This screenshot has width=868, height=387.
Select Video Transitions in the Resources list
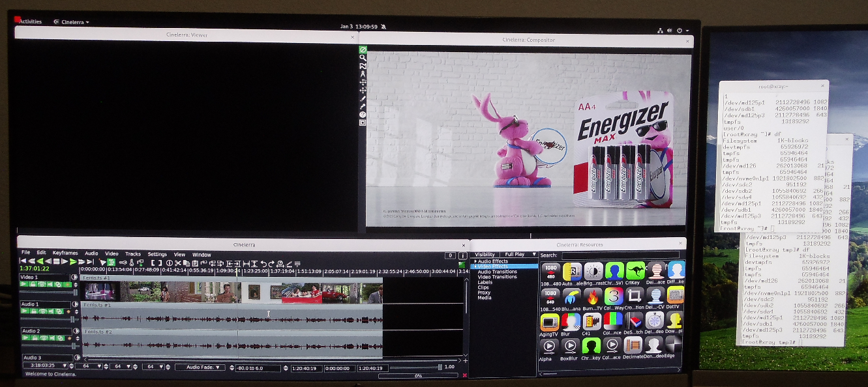[496, 277]
